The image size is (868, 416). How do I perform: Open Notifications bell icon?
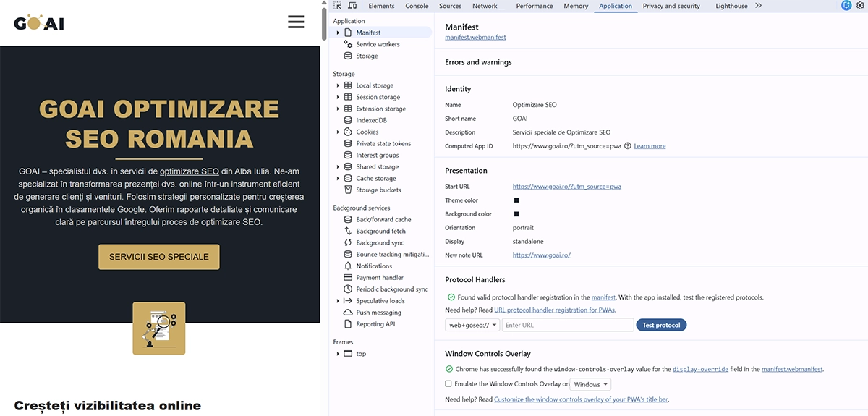(x=348, y=266)
